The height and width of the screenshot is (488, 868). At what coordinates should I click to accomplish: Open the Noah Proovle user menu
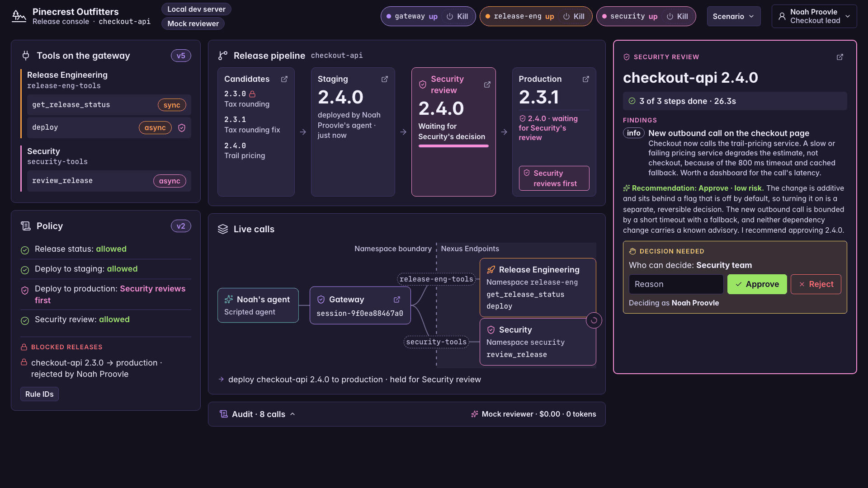[x=814, y=16]
